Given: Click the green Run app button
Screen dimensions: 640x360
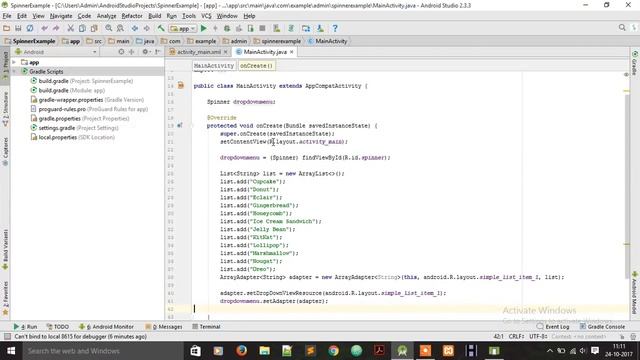Looking at the screenshot, I should tap(204, 28).
